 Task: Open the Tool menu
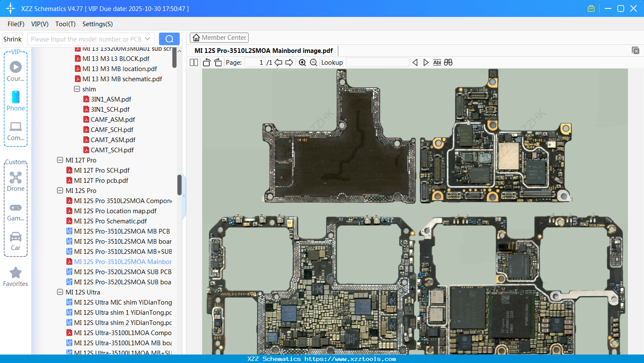pos(65,24)
